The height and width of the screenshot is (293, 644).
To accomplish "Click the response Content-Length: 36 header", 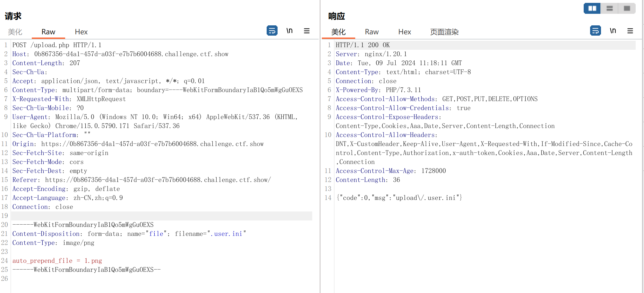I will (x=368, y=180).
